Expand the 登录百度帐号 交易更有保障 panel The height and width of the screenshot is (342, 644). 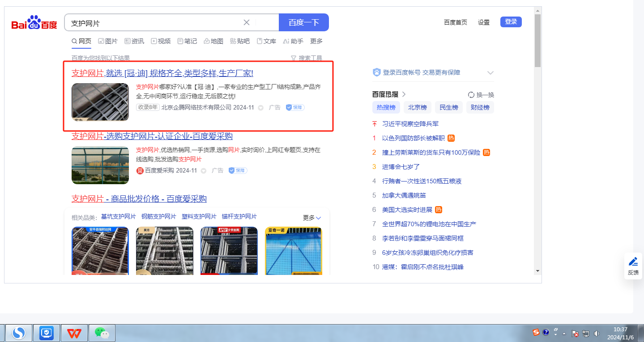tap(490, 73)
